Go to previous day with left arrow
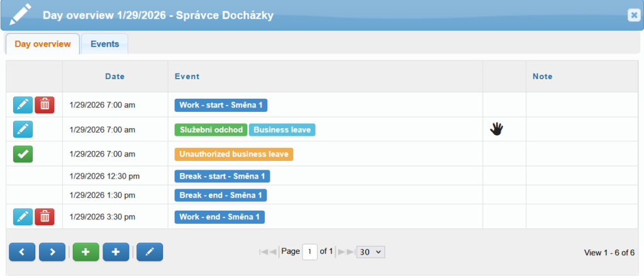 pos(22,251)
